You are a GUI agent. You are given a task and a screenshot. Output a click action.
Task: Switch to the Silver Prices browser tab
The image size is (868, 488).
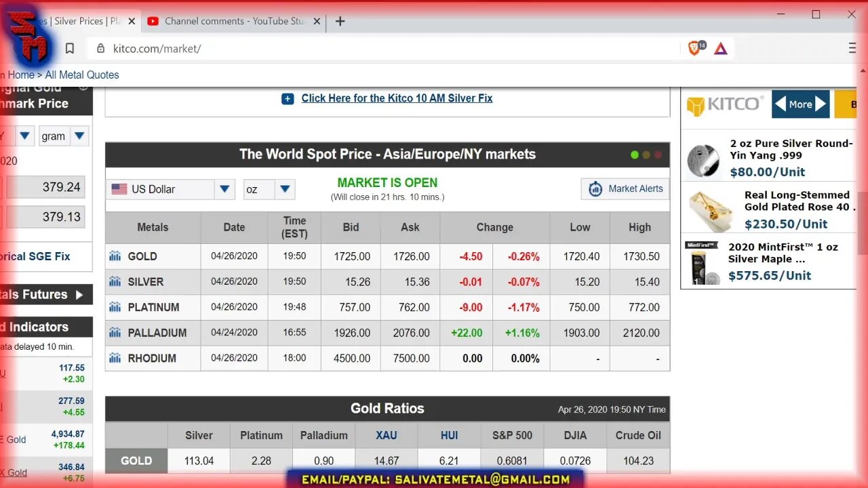pos(87,21)
